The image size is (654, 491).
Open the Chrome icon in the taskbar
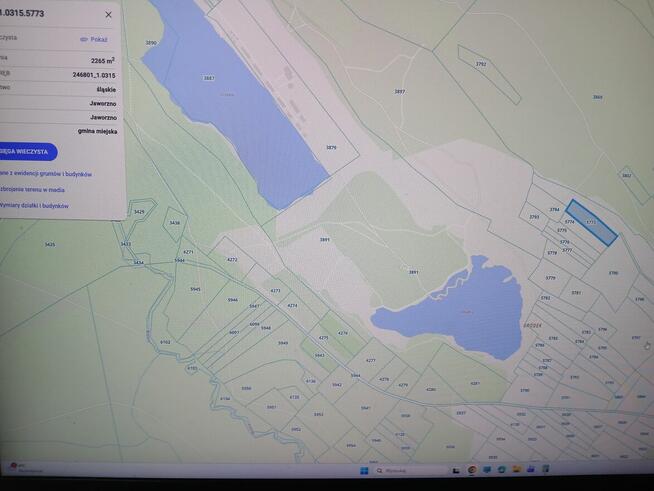[471, 470]
